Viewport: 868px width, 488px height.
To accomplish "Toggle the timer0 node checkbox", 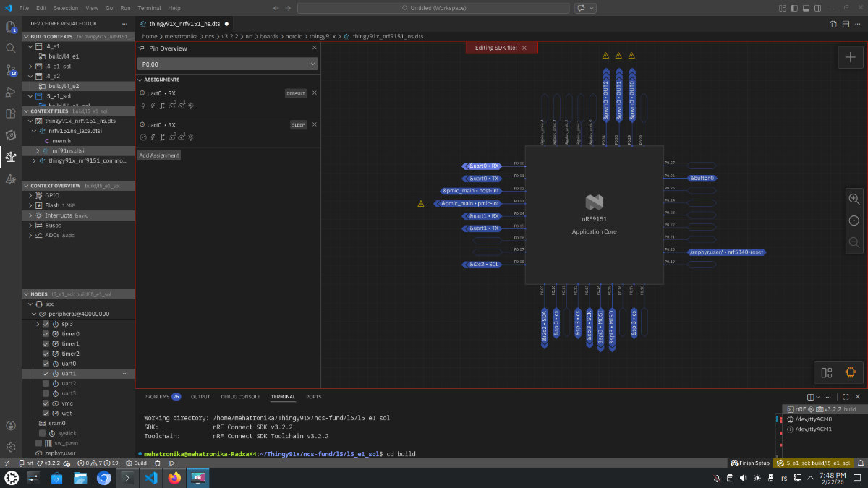I will pyautogui.click(x=46, y=334).
